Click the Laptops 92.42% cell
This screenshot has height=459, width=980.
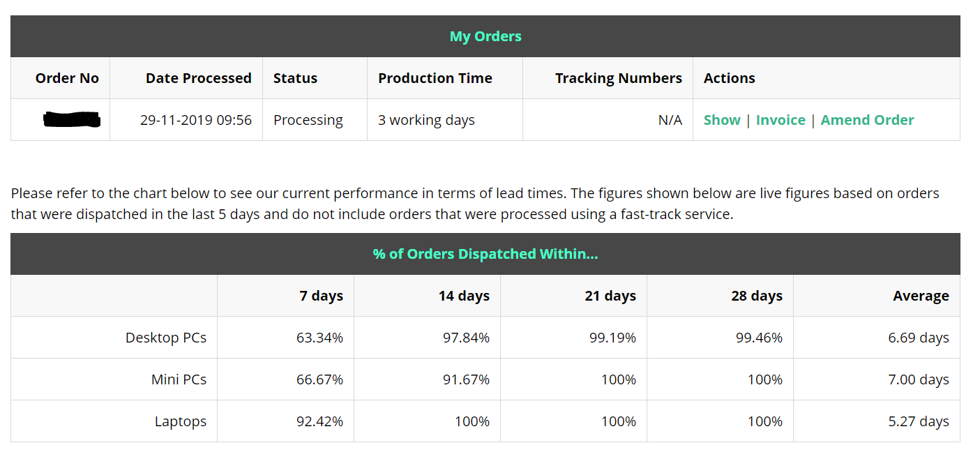coord(319,421)
